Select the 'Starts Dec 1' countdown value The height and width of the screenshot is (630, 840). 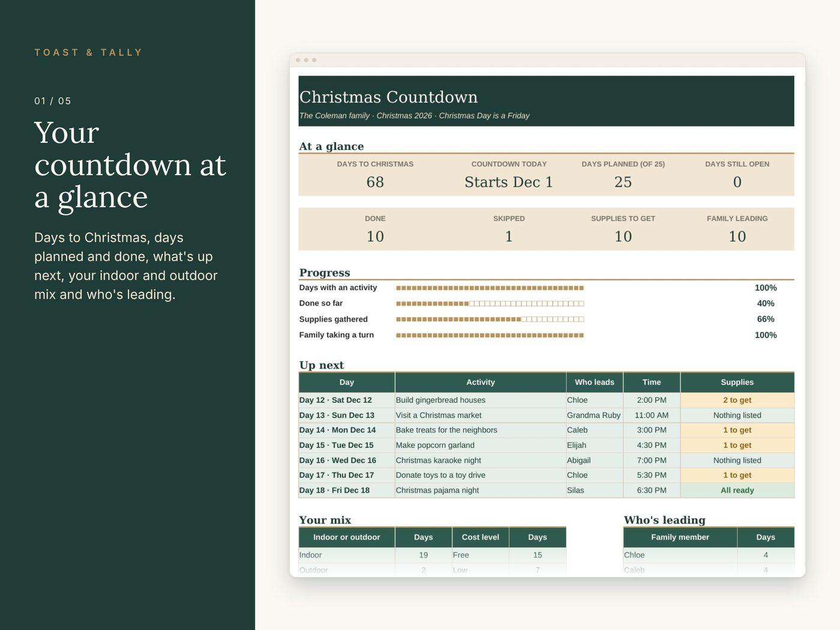[509, 182]
